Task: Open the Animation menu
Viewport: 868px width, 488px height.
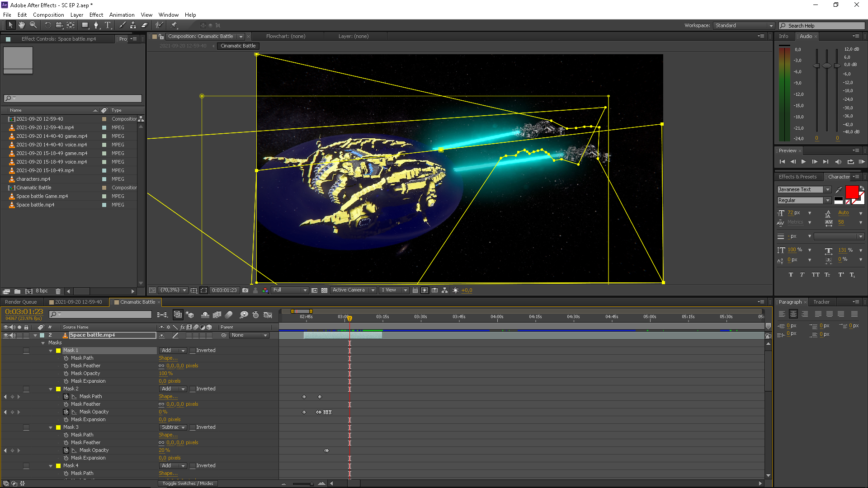Action: pyautogui.click(x=122, y=15)
